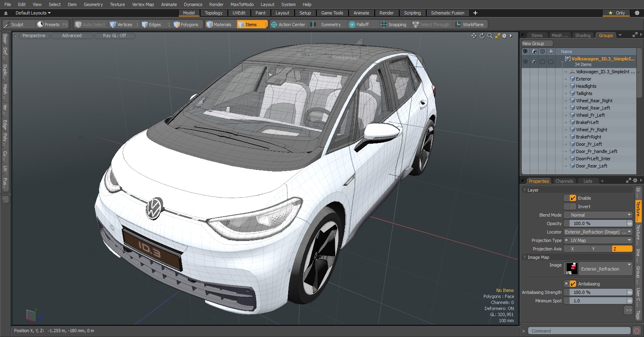Image resolution: width=644 pixels, height=337 pixels.
Task: Add a new layout tab with plus
Action: (x=475, y=13)
